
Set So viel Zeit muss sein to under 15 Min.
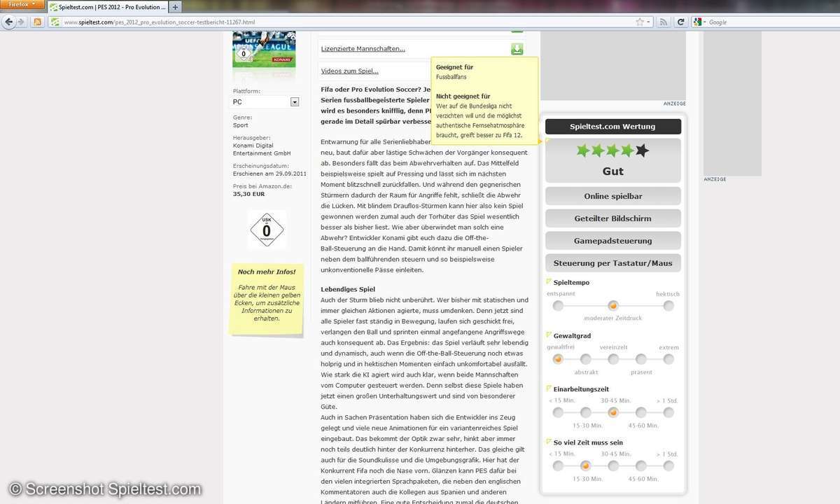click(x=558, y=465)
